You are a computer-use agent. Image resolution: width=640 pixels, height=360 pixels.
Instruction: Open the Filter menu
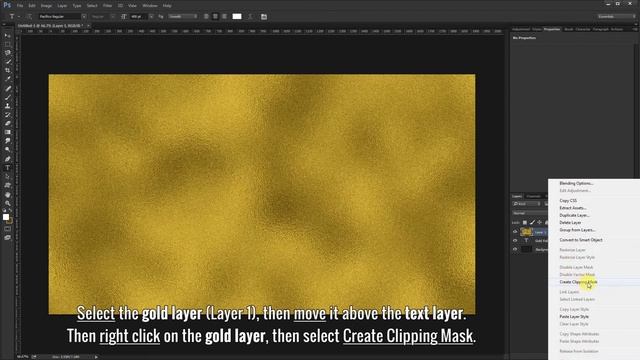[107, 6]
